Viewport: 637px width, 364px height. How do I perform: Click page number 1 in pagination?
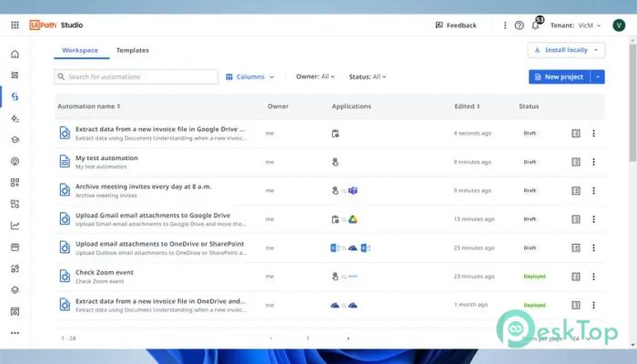(308, 338)
